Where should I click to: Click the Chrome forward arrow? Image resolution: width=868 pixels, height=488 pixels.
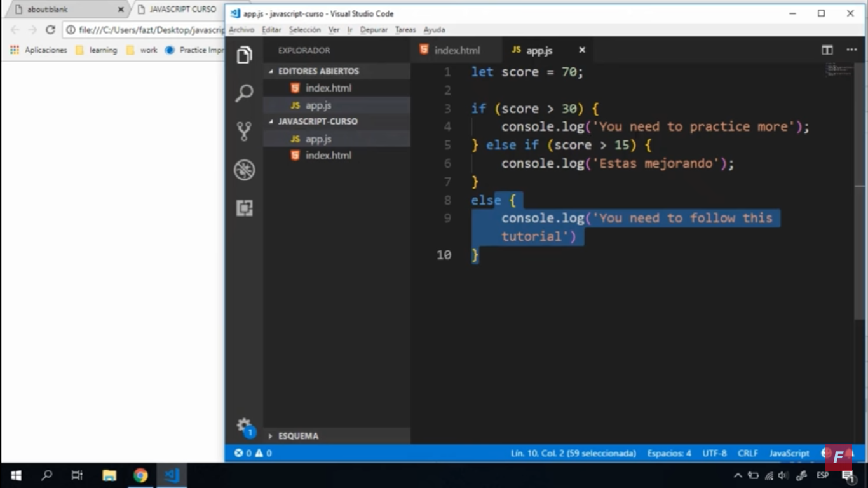point(32,30)
